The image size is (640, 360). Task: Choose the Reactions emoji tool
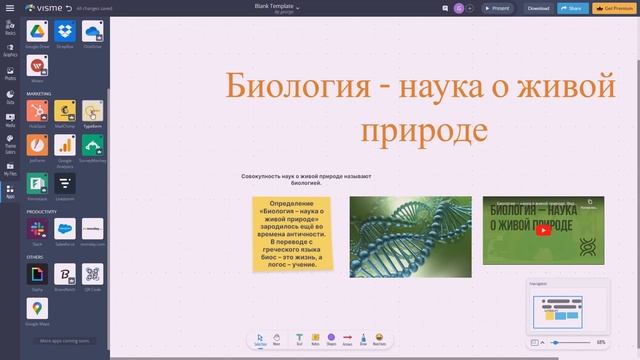(x=379, y=340)
